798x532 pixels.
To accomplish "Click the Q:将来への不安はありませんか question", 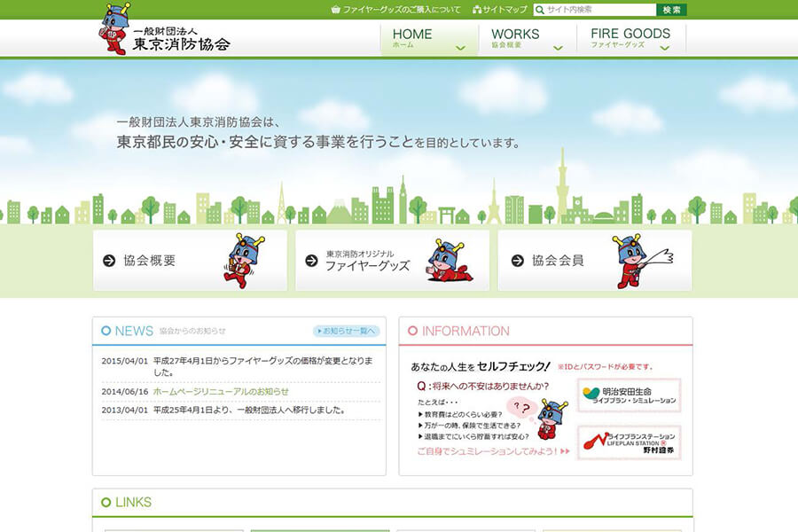I will (483, 387).
